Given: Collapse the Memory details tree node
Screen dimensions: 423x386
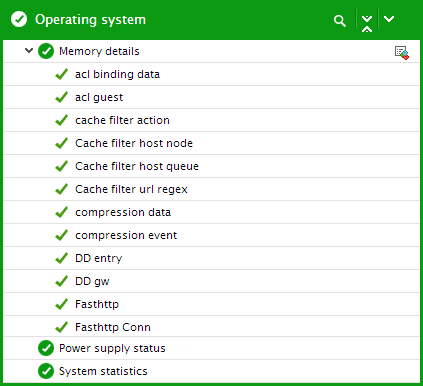Looking at the screenshot, I should (x=29, y=51).
